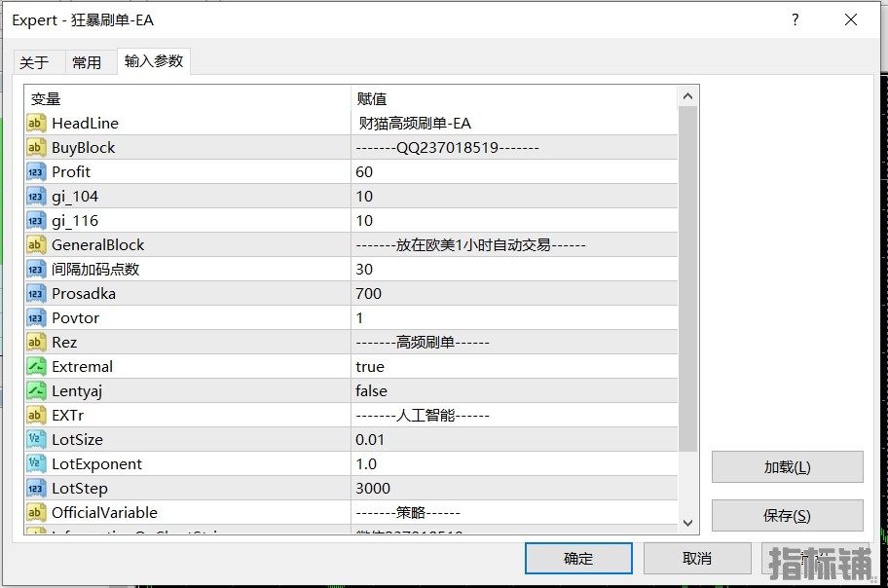Select the gi_104 value 10

click(x=364, y=196)
